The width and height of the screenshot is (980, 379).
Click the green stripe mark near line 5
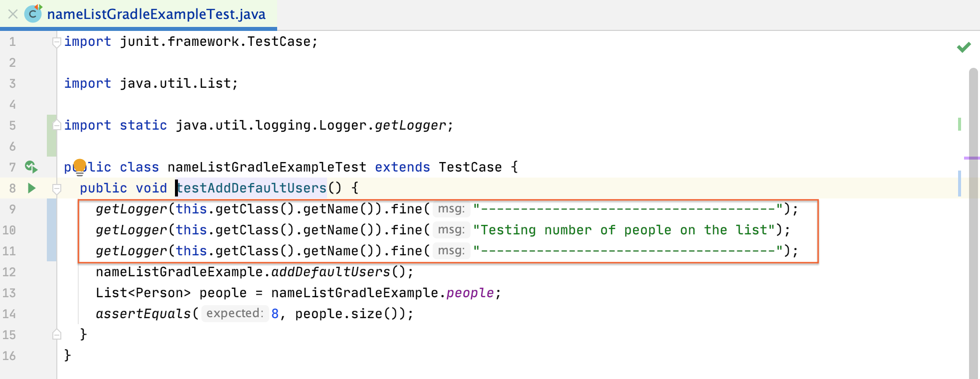tap(960, 124)
